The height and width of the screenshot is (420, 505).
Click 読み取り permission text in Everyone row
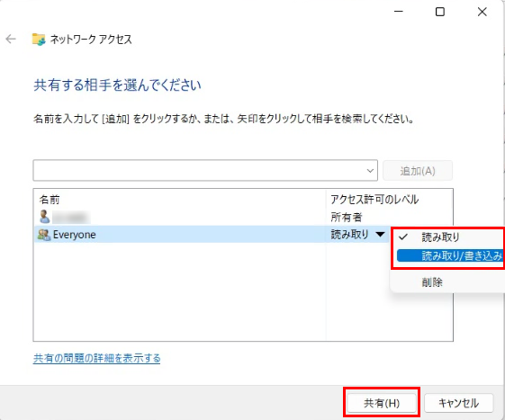(349, 235)
